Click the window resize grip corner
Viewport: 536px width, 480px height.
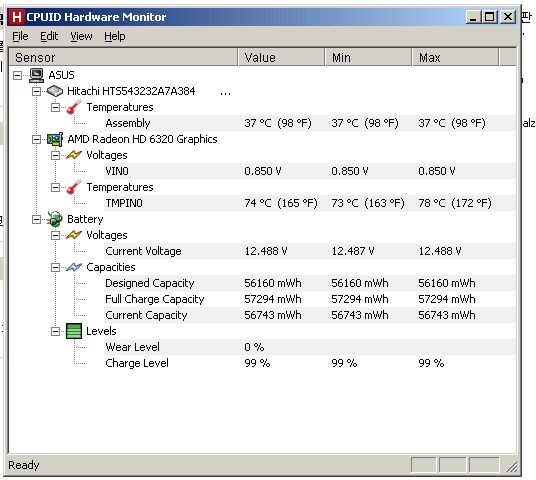click(x=511, y=466)
